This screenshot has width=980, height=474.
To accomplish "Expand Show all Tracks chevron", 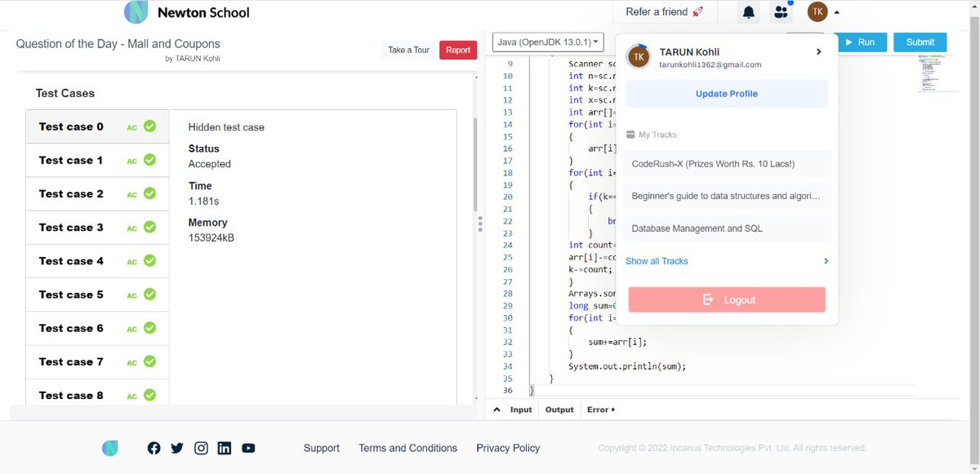I will click(x=825, y=260).
